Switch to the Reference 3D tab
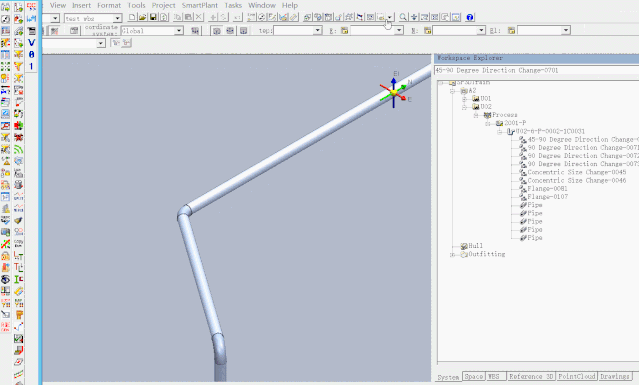Screen dimensions: 639x385 (531, 376)
